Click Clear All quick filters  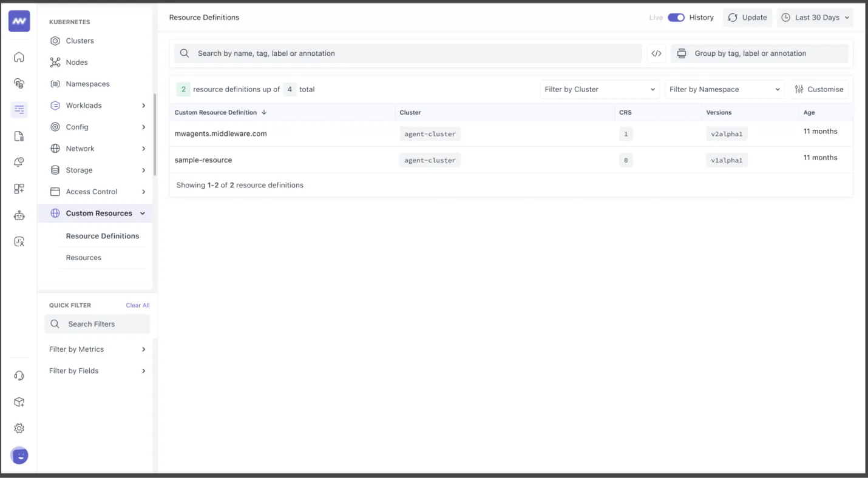(138, 305)
